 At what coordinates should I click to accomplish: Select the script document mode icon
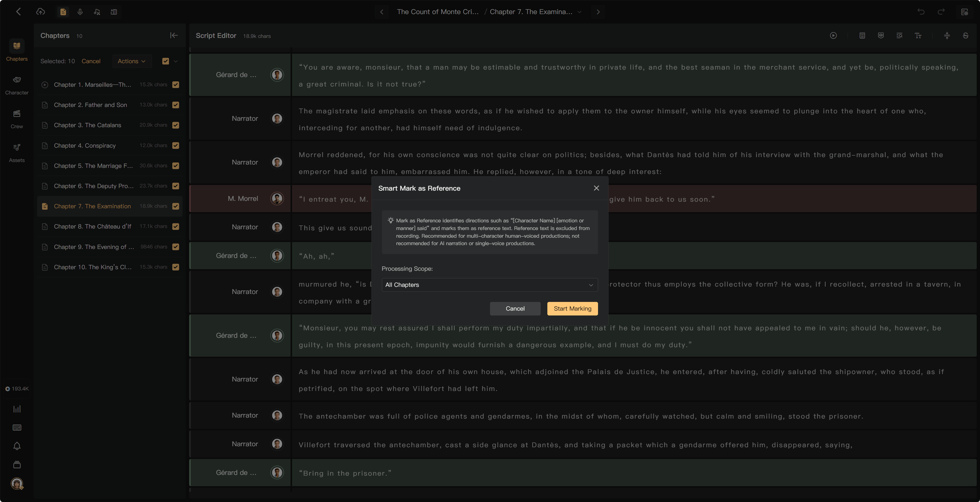click(x=63, y=12)
